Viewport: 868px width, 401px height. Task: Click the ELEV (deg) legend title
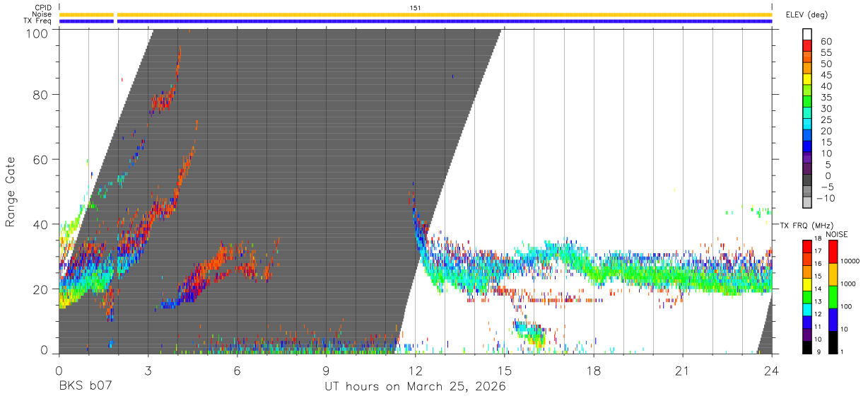pyautogui.click(x=806, y=15)
